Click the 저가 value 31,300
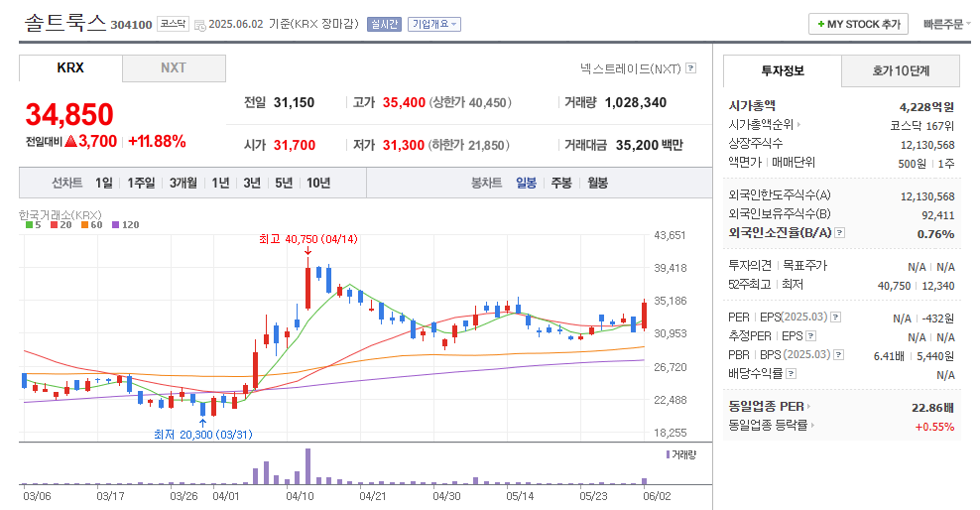Screen dimensions: 980x510 [x=404, y=145]
